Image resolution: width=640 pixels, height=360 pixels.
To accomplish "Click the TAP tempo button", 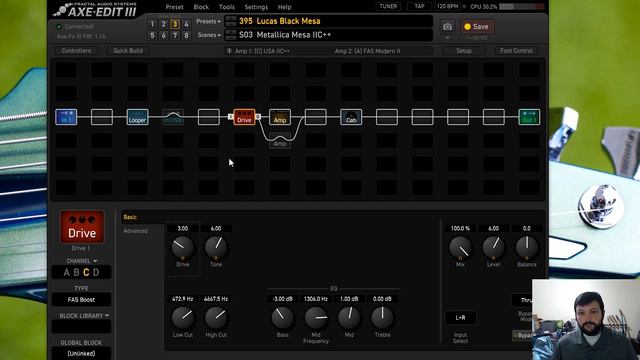I will 419,7.
